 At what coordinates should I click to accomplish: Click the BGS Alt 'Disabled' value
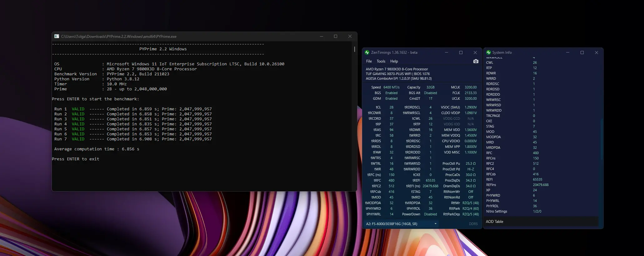tap(431, 93)
